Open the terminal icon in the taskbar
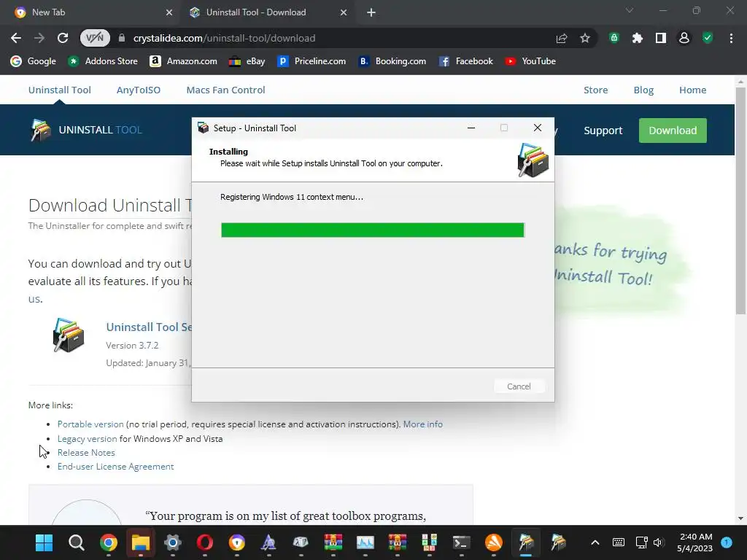Viewport: 747px width, 560px height. click(461, 542)
